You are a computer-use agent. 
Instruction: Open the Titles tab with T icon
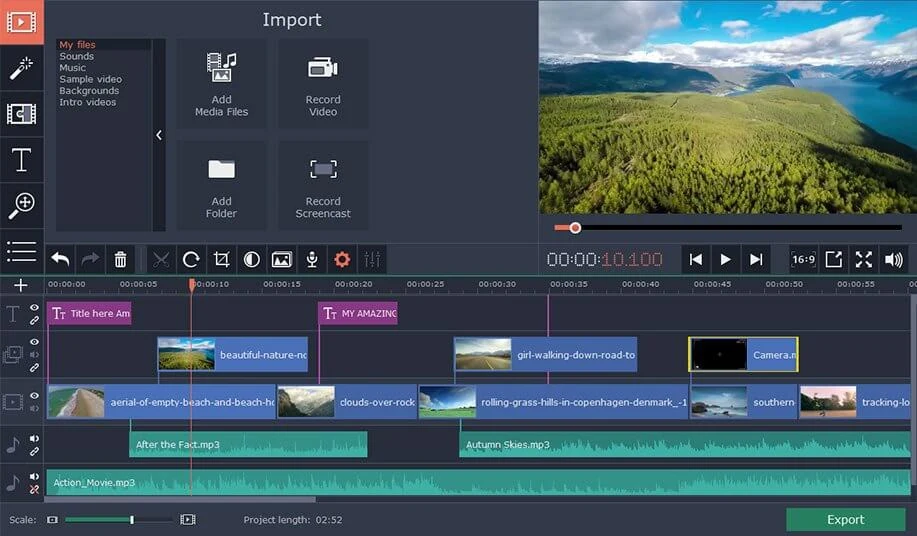click(x=22, y=160)
